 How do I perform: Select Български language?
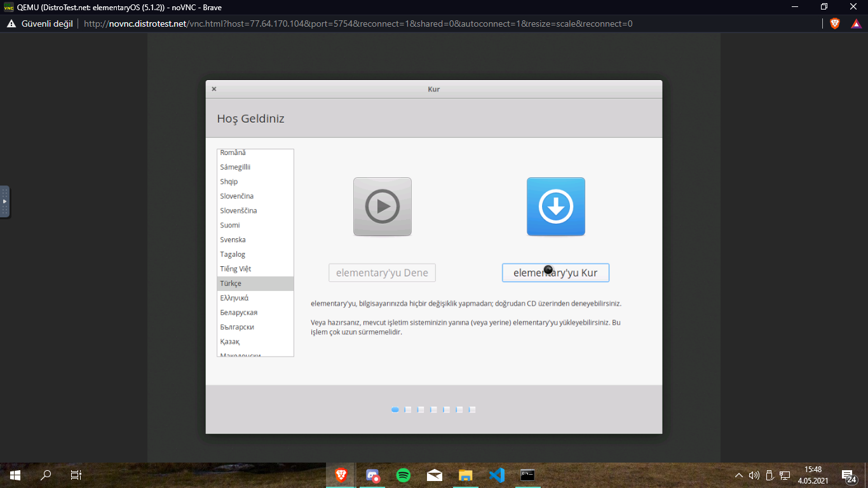coord(255,327)
